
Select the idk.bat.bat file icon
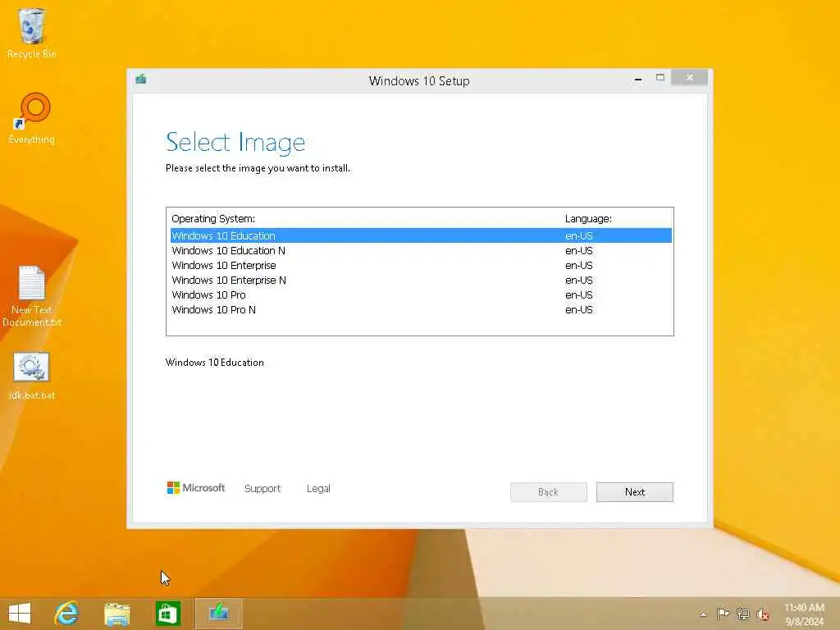(32, 376)
